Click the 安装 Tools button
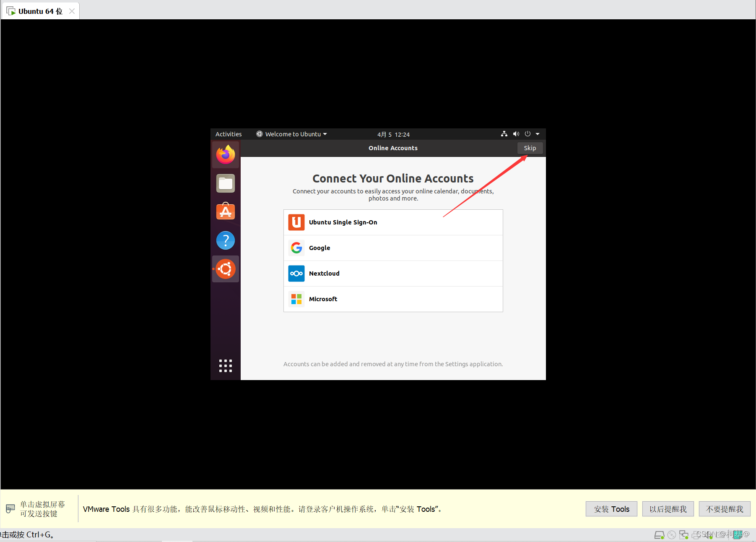 coord(611,509)
